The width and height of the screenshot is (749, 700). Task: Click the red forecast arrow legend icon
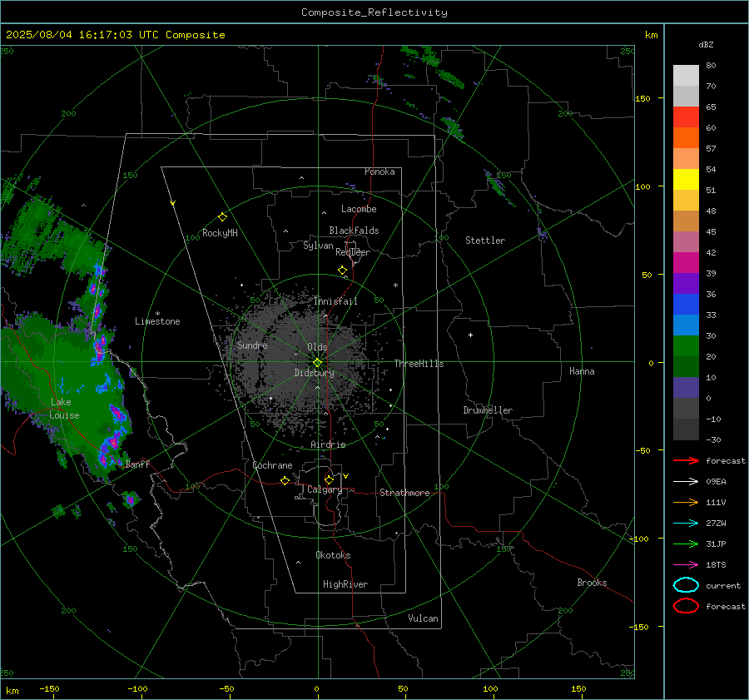[686, 460]
